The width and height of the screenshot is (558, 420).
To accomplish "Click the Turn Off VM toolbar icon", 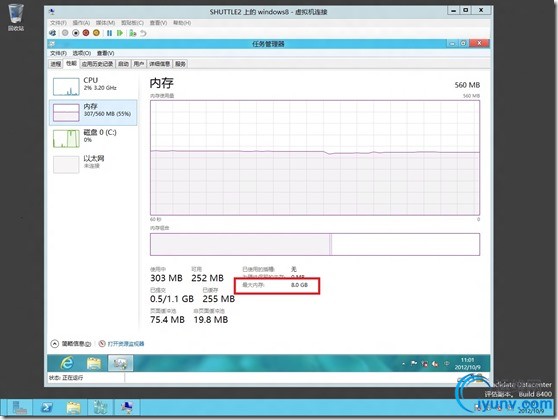I will 75,33.
